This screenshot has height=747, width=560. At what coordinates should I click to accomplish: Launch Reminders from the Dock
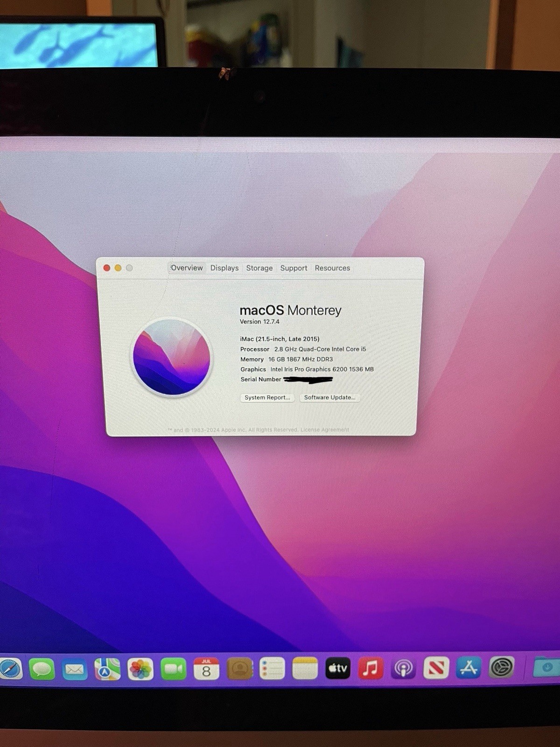(x=272, y=669)
